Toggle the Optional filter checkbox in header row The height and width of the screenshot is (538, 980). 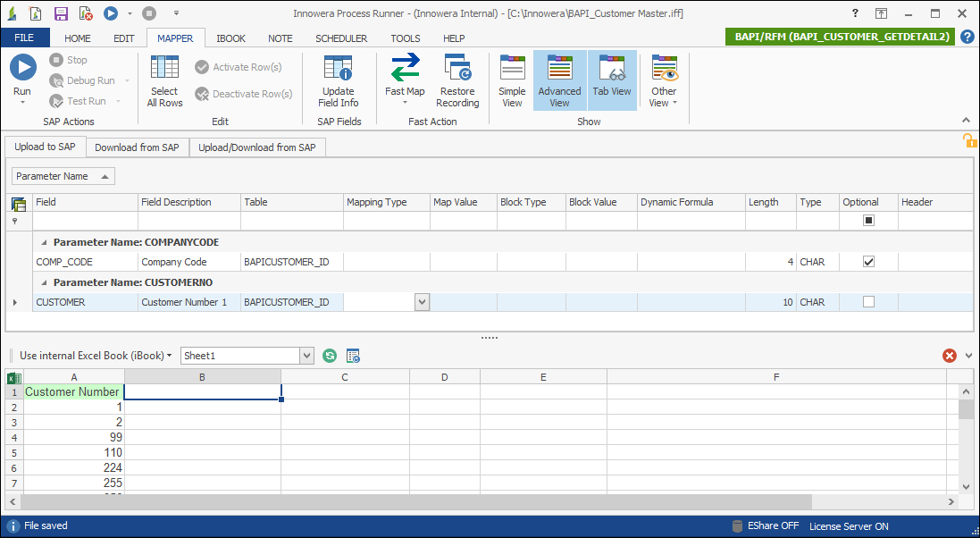click(x=867, y=220)
